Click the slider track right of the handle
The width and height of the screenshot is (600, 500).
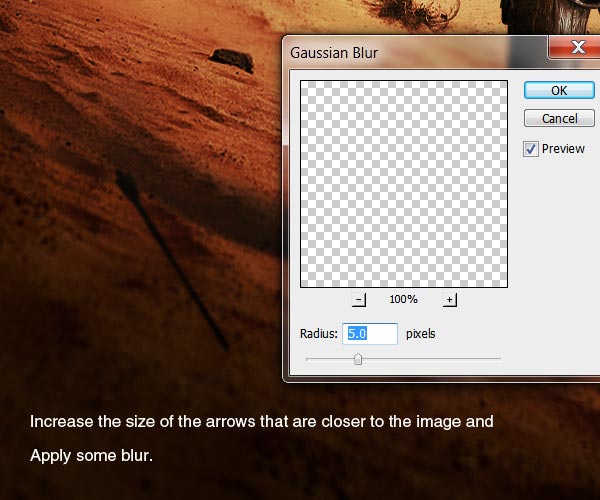coord(430,358)
